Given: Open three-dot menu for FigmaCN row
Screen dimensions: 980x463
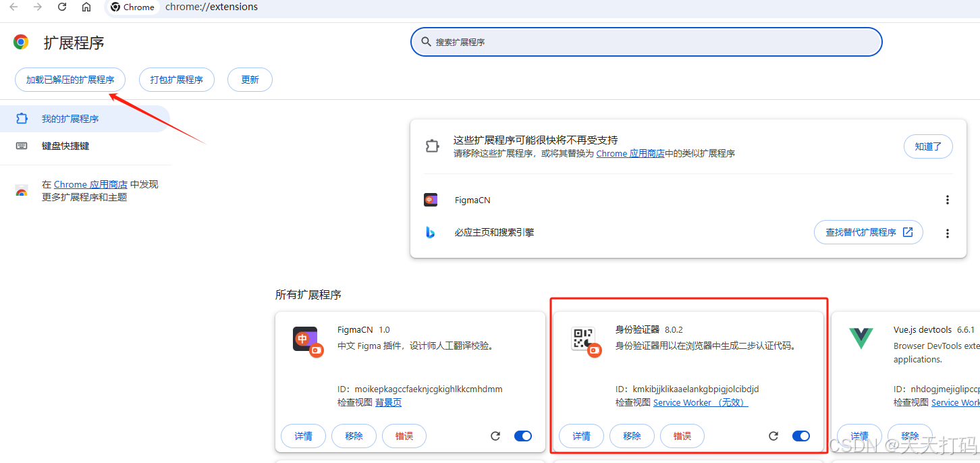Looking at the screenshot, I should [x=948, y=200].
